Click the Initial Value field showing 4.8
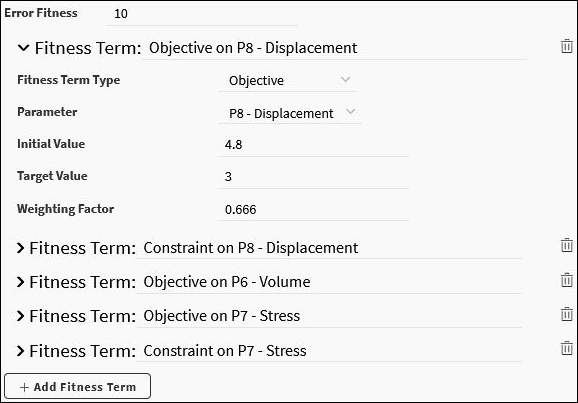The height and width of the screenshot is (403, 578). click(x=314, y=145)
